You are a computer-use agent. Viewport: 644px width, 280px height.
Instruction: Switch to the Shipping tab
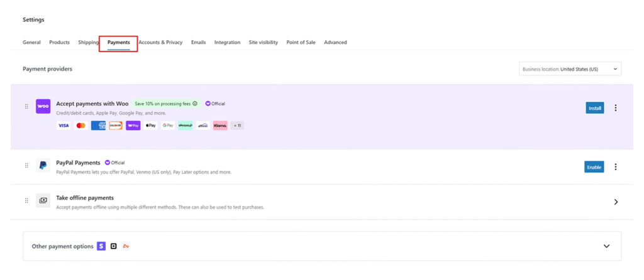click(x=88, y=43)
